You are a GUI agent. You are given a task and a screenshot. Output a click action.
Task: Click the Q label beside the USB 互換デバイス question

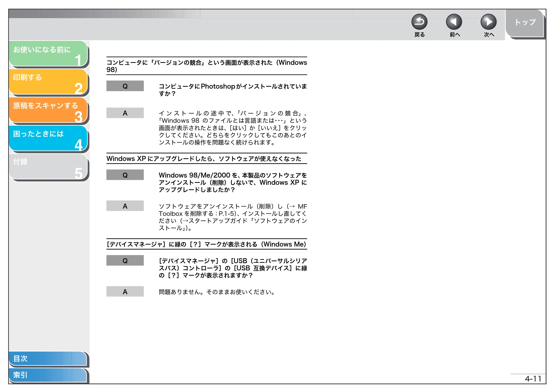pyautogui.click(x=125, y=260)
